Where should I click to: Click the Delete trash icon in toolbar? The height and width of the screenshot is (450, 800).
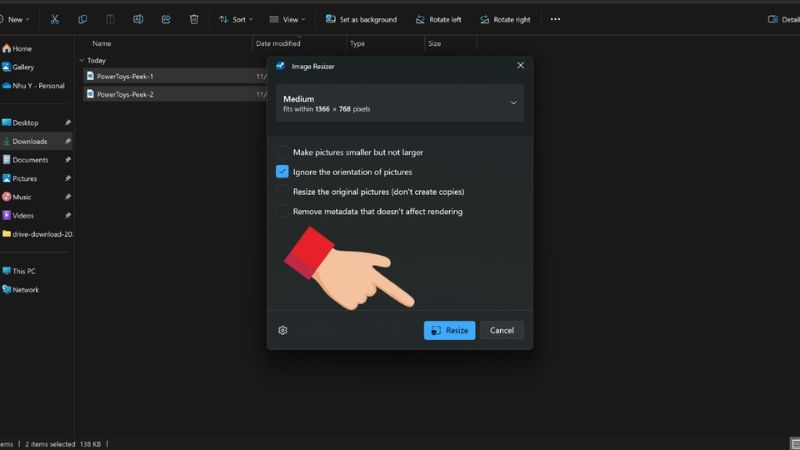coord(194,19)
